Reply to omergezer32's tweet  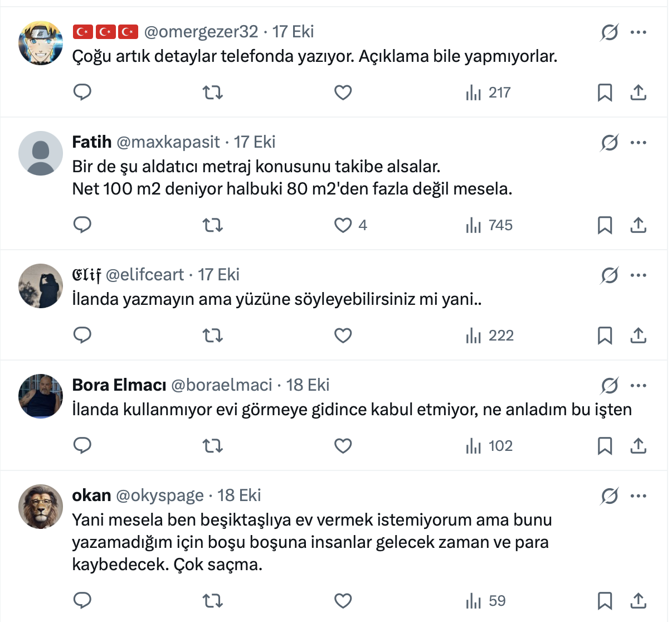tap(82, 92)
